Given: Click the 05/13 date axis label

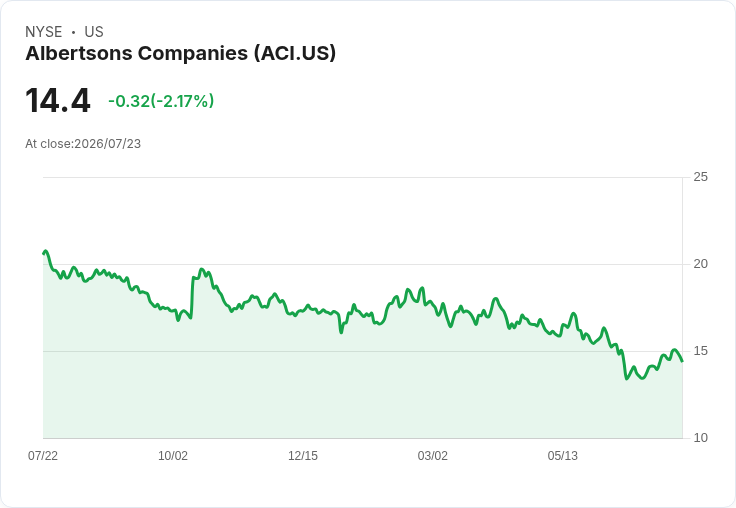Looking at the screenshot, I should pyautogui.click(x=563, y=455).
